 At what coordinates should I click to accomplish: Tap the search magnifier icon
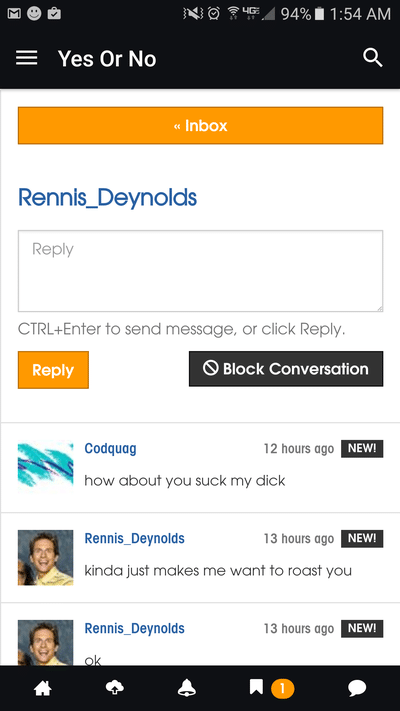tap(373, 58)
